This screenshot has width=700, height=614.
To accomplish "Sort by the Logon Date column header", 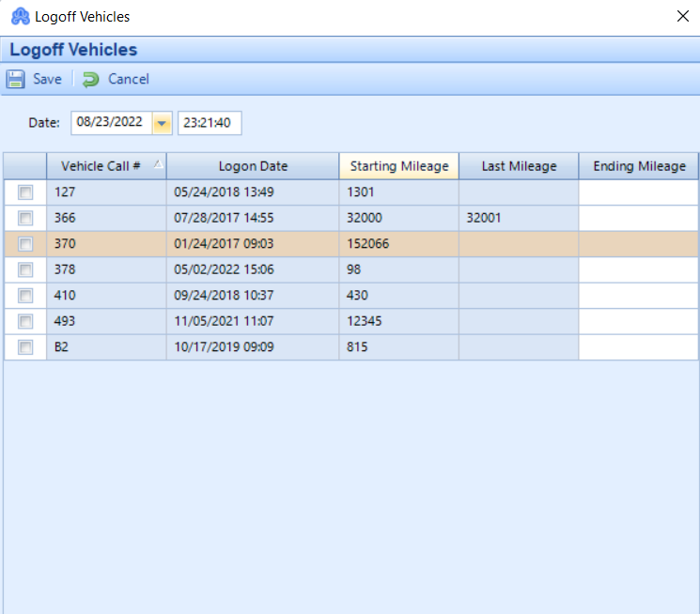I will pos(253,166).
